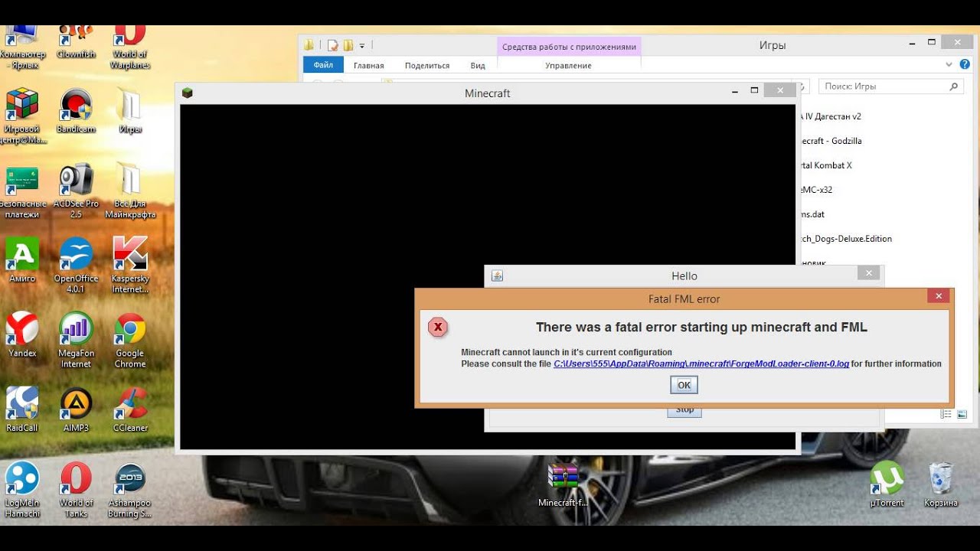Open OpenOffice 4.0.1 shortcut
980x551 pixels.
[76, 266]
